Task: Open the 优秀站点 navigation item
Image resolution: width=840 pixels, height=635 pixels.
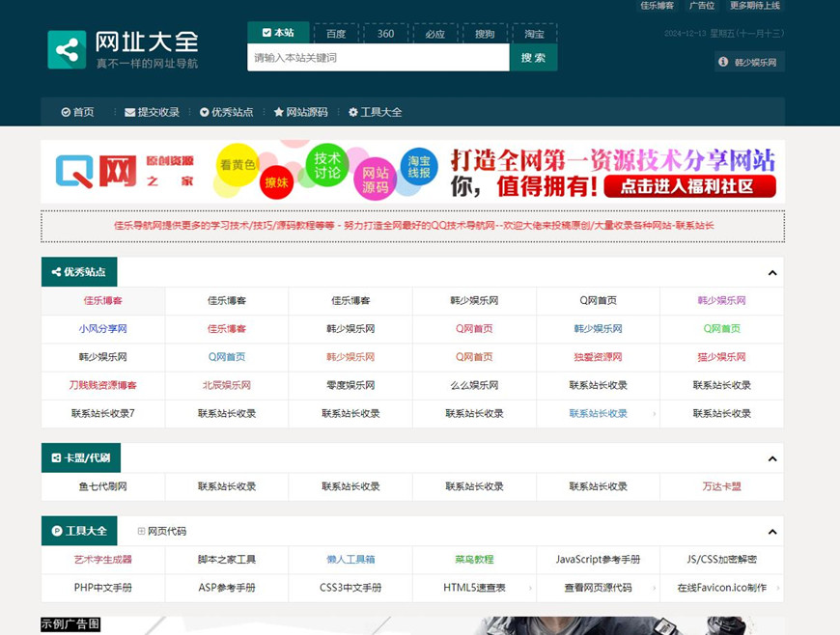Action: [226, 112]
